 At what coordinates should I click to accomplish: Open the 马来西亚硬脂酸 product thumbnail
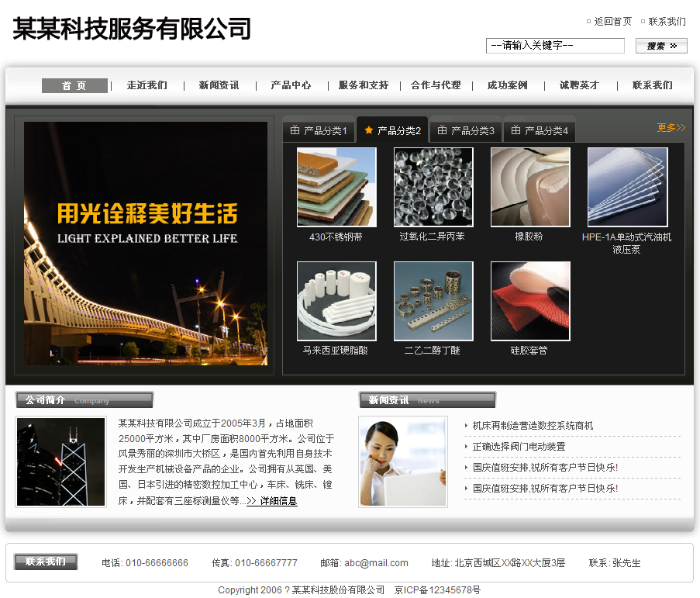point(336,301)
